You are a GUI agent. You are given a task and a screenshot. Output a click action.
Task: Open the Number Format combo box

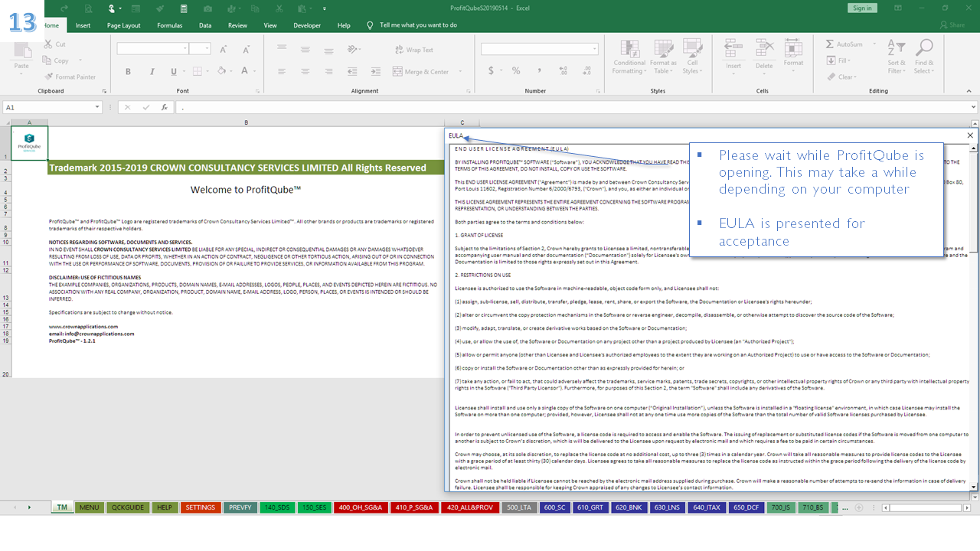540,49
